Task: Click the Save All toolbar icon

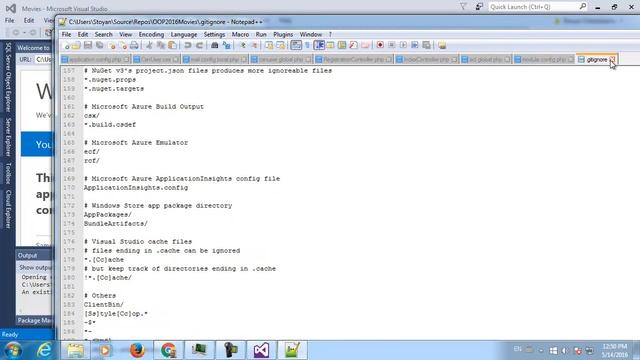Action: 99,45
